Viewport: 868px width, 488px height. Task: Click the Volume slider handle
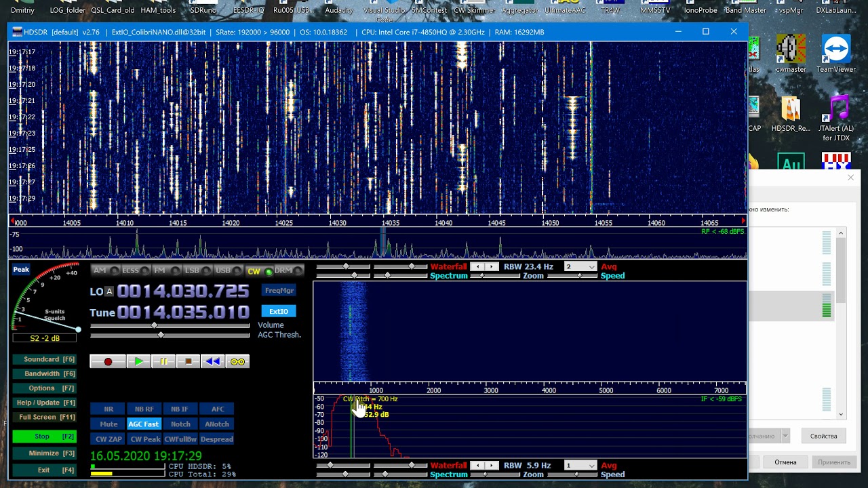(155, 326)
